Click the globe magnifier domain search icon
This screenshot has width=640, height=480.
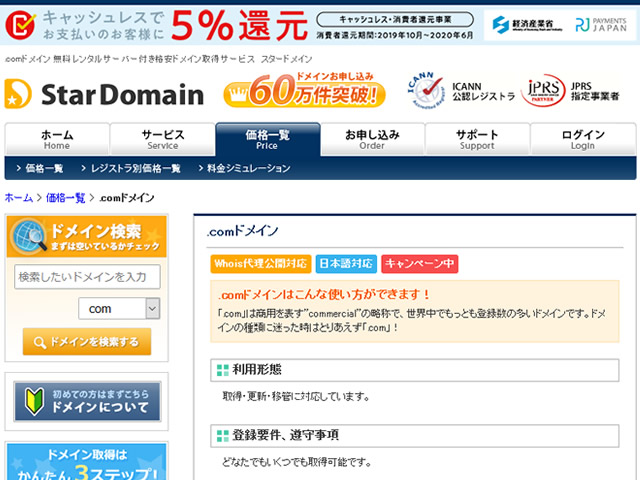(x=29, y=236)
